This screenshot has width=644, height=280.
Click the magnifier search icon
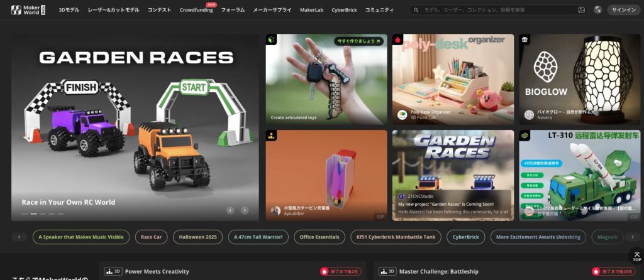(417, 10)
